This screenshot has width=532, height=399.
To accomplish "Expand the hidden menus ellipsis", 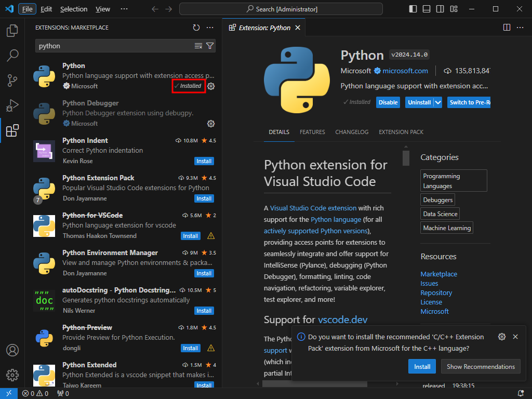I will [124, 9].
